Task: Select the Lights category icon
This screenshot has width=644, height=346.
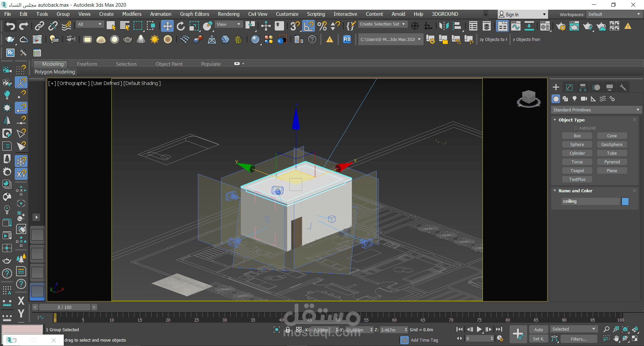Action: [x=575, y=99]
